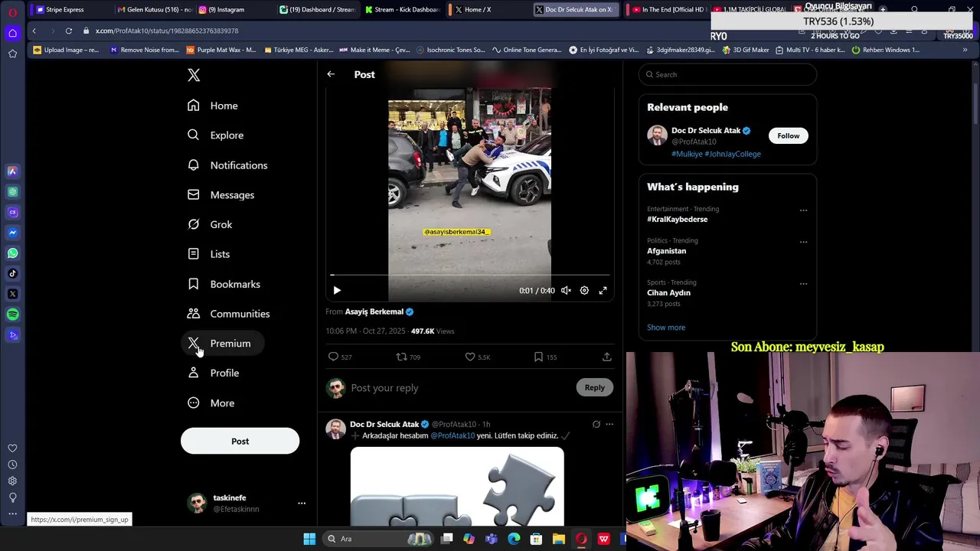Image resolution: width=980 pixels, height=551 pixels.
Task: Unmute the video sound
Action: pyautogui.click(x=566, y=291)
